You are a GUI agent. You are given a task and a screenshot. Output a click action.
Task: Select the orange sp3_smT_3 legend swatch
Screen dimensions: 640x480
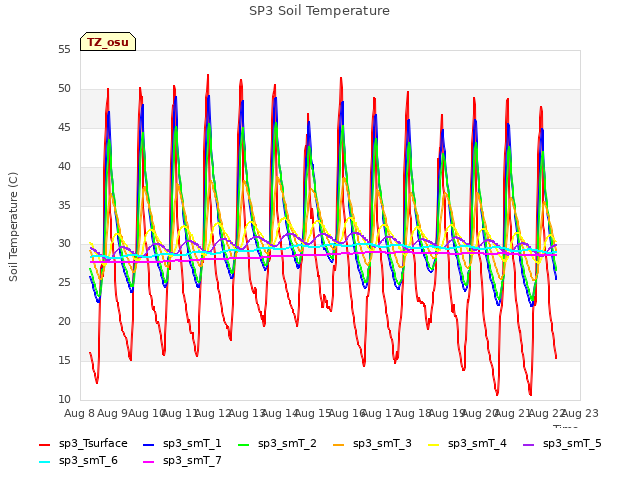(339, 444)
